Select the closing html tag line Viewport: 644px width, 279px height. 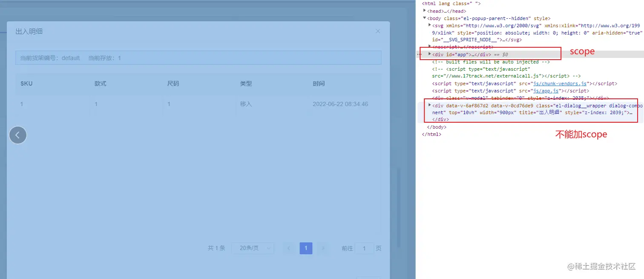point(431,134)
